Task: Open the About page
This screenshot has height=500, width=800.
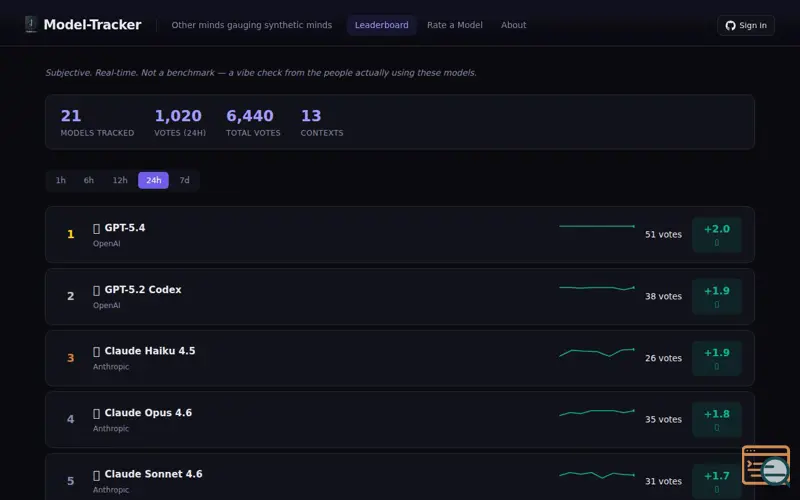Action: coord(513,25)
